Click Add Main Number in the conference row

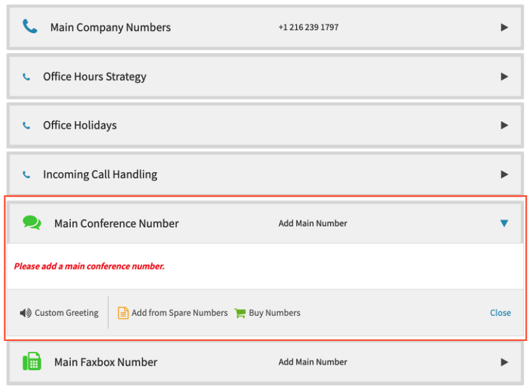(312, 223)
